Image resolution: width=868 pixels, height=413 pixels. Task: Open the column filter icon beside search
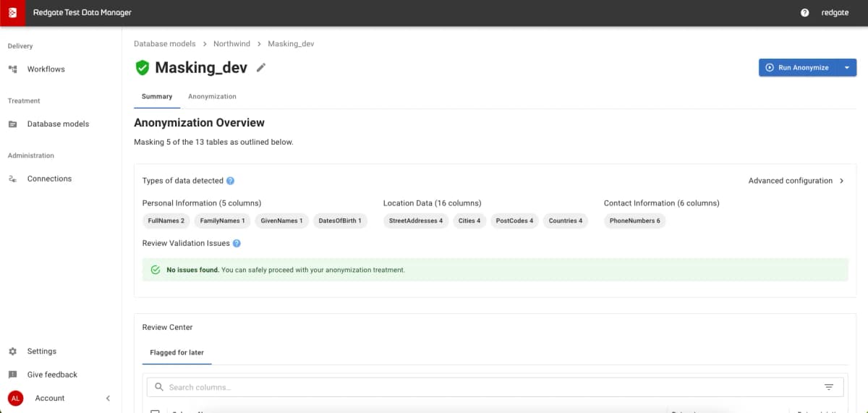[x=829, y=387]
